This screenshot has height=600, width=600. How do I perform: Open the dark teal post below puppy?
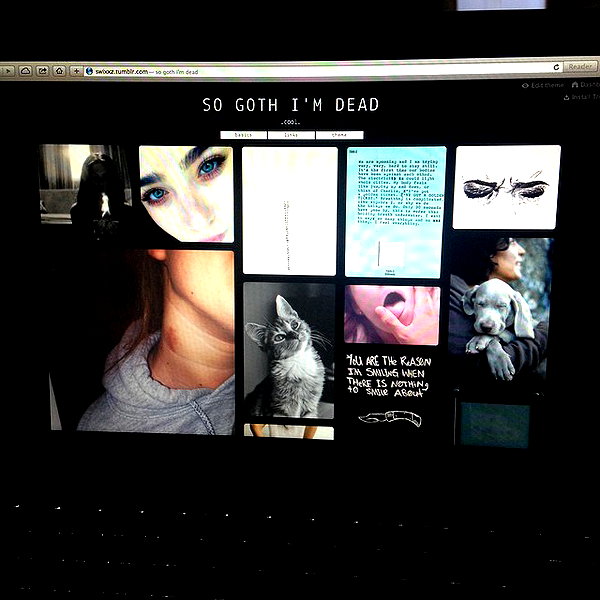(494, 425)
